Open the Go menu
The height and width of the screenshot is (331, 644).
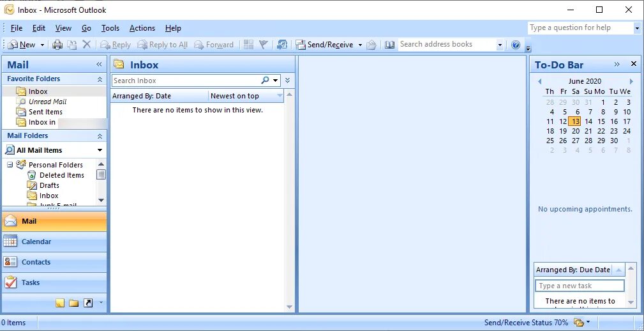tap(86, 28)
